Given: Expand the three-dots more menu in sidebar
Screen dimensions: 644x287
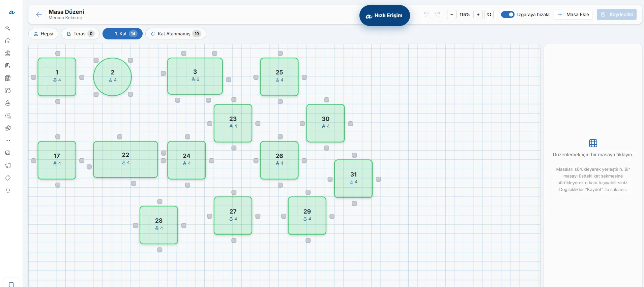Looking at the screenshot, I should pyautogui.click(x=8, y=140).
